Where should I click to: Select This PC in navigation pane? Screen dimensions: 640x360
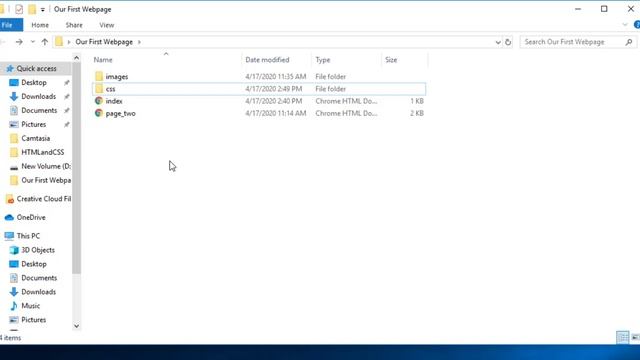(x=28, y=236)
